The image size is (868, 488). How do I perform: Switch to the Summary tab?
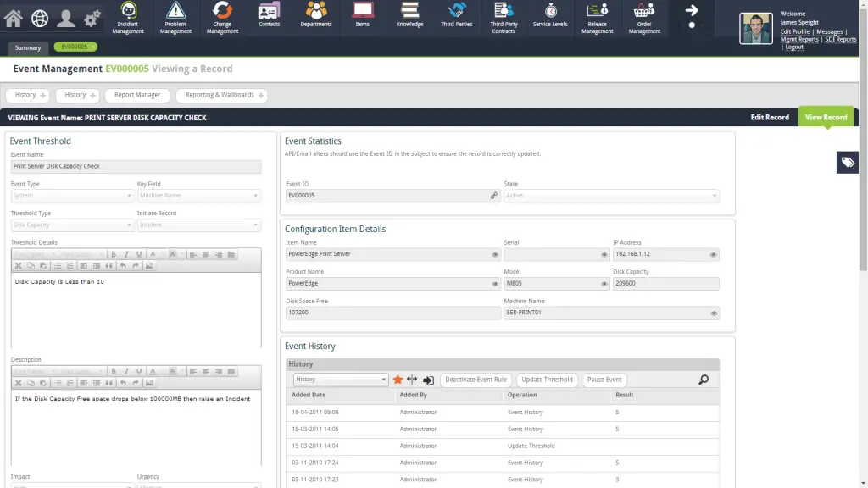pyautogui.click(x=28, y=47)
